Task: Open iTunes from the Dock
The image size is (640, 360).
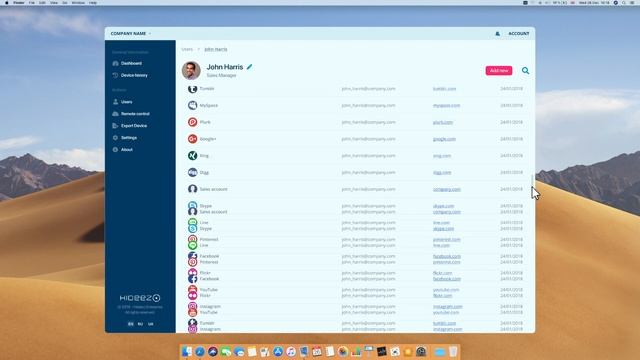Action: pos(291,351)
